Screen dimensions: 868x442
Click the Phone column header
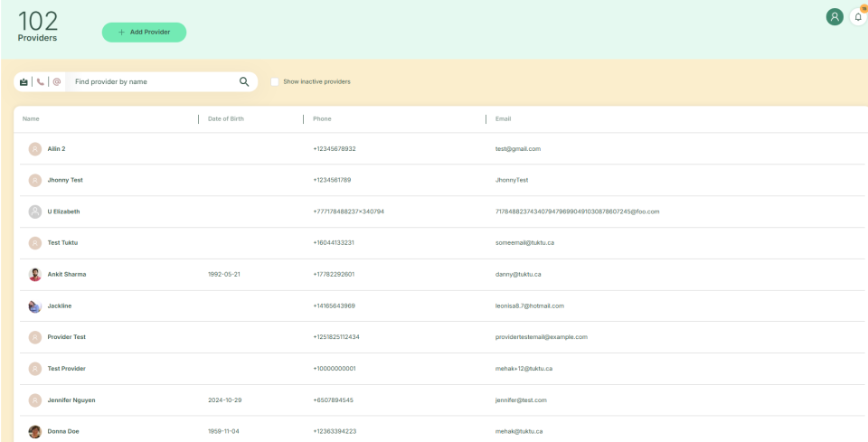322,118
